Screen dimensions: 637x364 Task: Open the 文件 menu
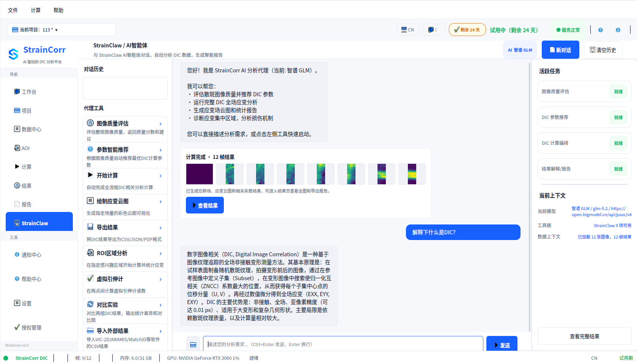pos(13,10)
